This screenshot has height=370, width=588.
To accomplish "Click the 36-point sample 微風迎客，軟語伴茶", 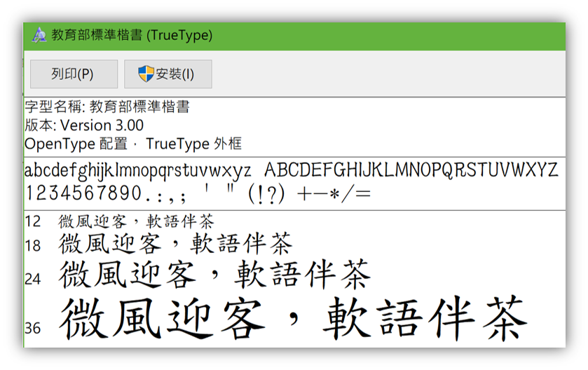I will coord(293,319).
